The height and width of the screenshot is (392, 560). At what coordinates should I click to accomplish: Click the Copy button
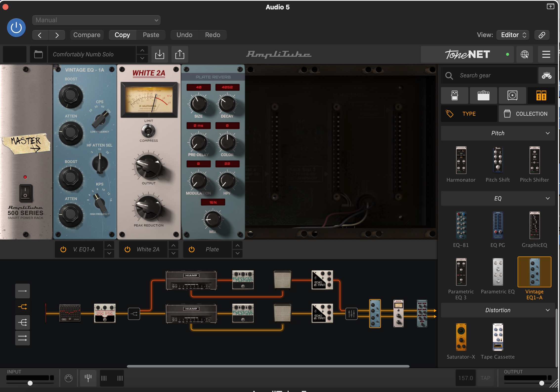pos(122,35)
